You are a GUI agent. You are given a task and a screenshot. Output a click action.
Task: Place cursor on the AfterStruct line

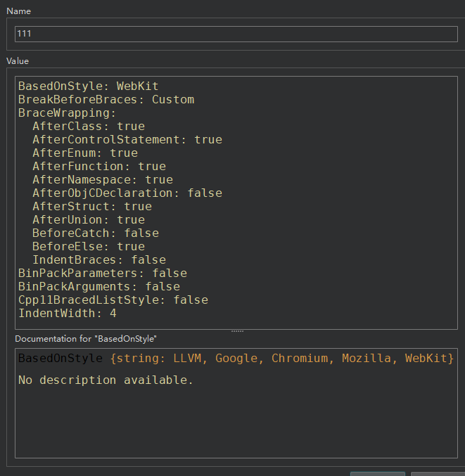click(x=91, y=207)
